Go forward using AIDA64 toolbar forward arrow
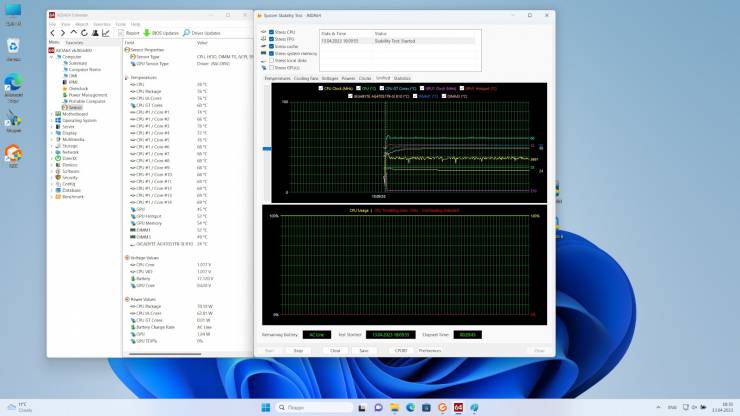 63,33
